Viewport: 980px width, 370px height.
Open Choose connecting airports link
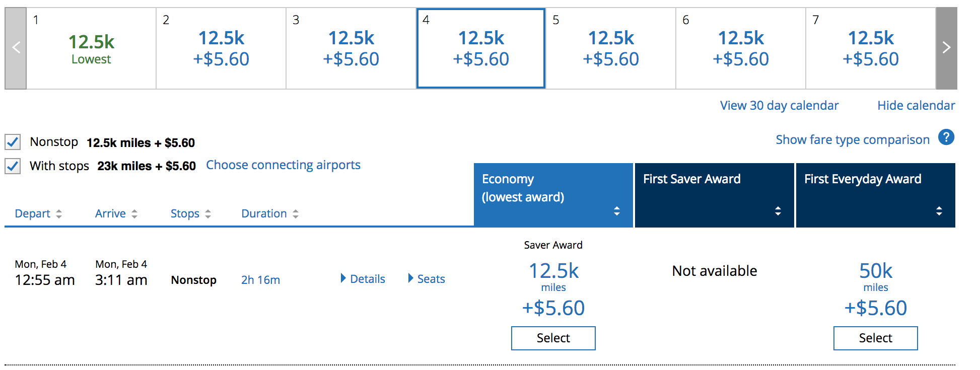[283, 165]
